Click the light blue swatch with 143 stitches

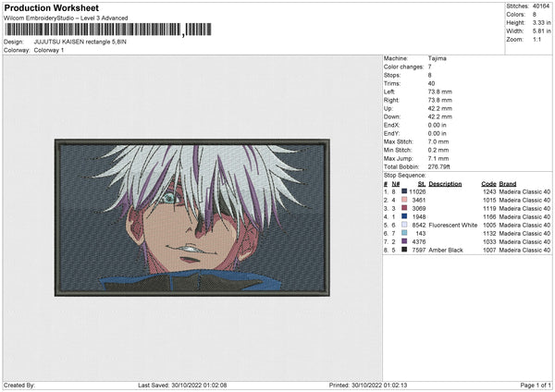(405, 233)
